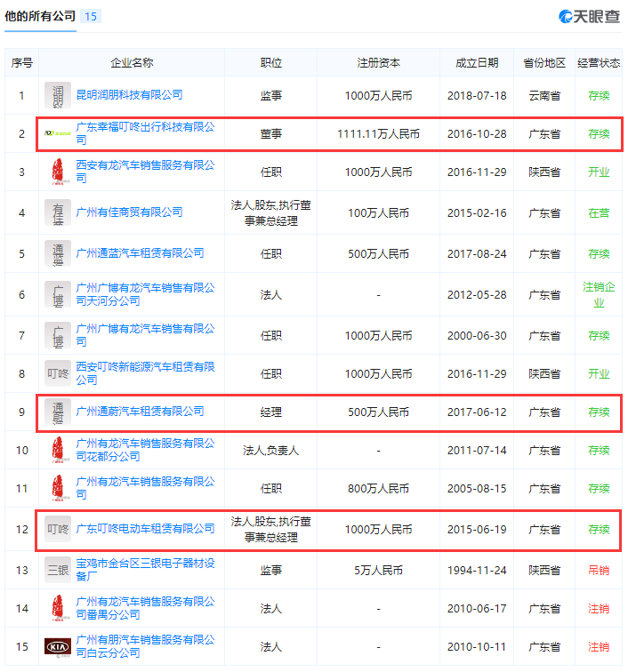Viewport: 628px width, 672px height.
Task: Click the 注册资本 column header
Action: pyautogui.click(x=378, y=63)
